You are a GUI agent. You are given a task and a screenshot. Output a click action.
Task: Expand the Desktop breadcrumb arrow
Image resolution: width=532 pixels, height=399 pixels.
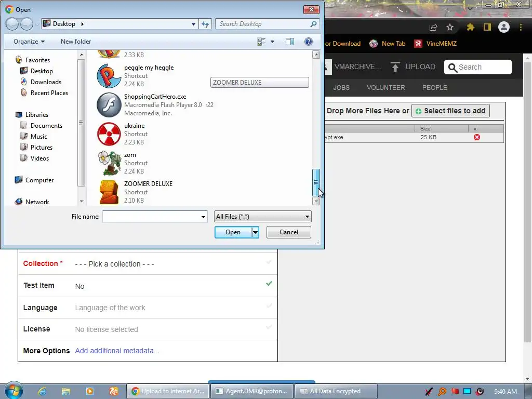82,24
